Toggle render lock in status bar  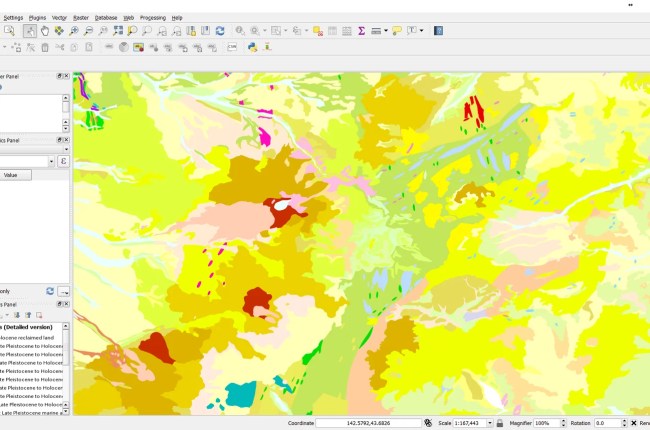[x=500, y=423]
